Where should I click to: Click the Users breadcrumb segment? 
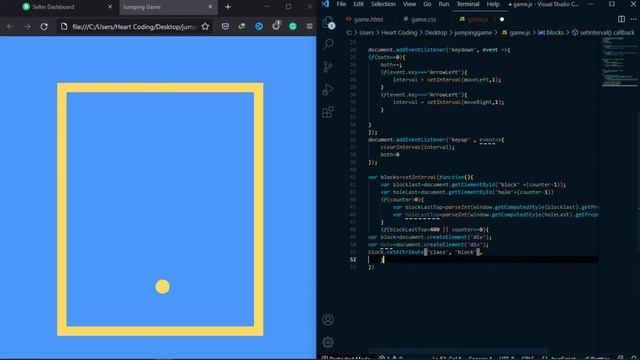(367, 33)
